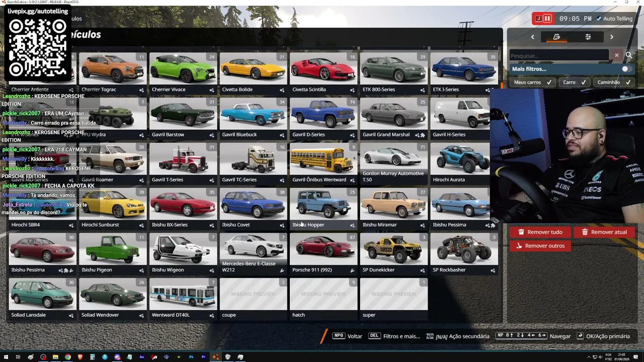This screenshot has width=644, height=362.
Task: Open Filtros e mais options
Action: tap(394, 336)
